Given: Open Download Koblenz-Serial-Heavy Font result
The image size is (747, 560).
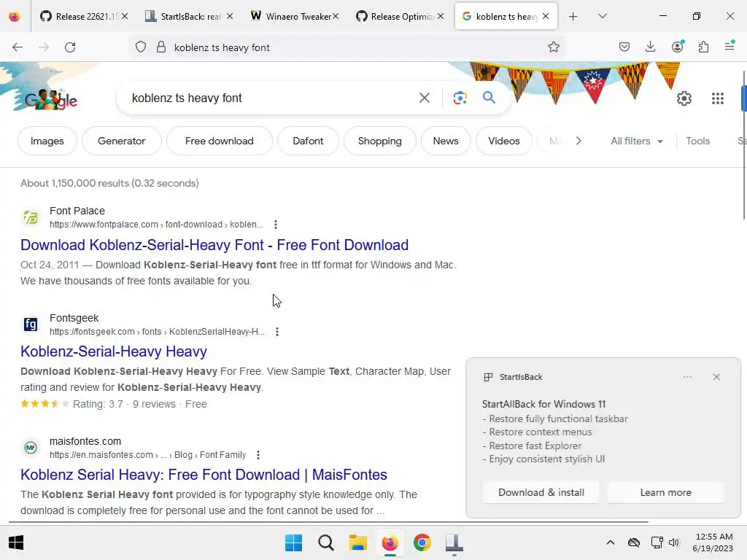Looking at the screenshot, I should [x=214, y=245].
